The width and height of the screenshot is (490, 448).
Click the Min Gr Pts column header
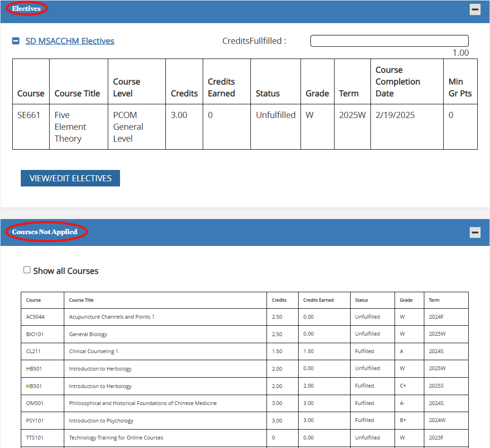460,87
